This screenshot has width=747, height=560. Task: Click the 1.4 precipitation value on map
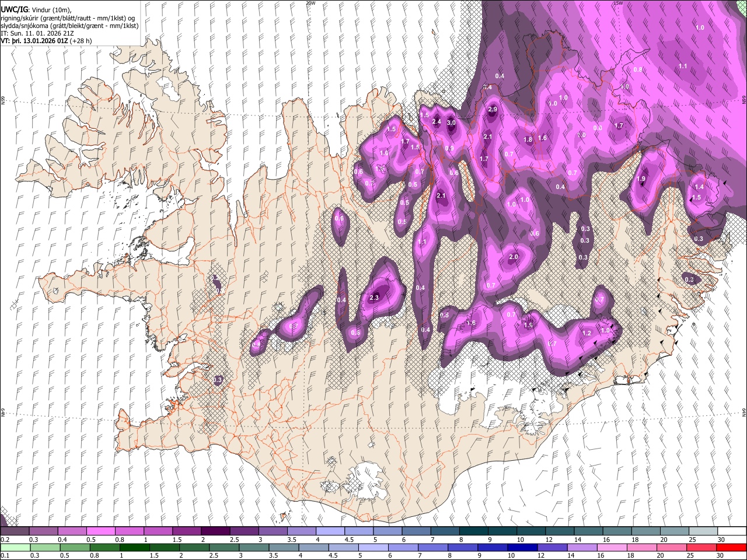pyautogui.click(x=700, y=187)
